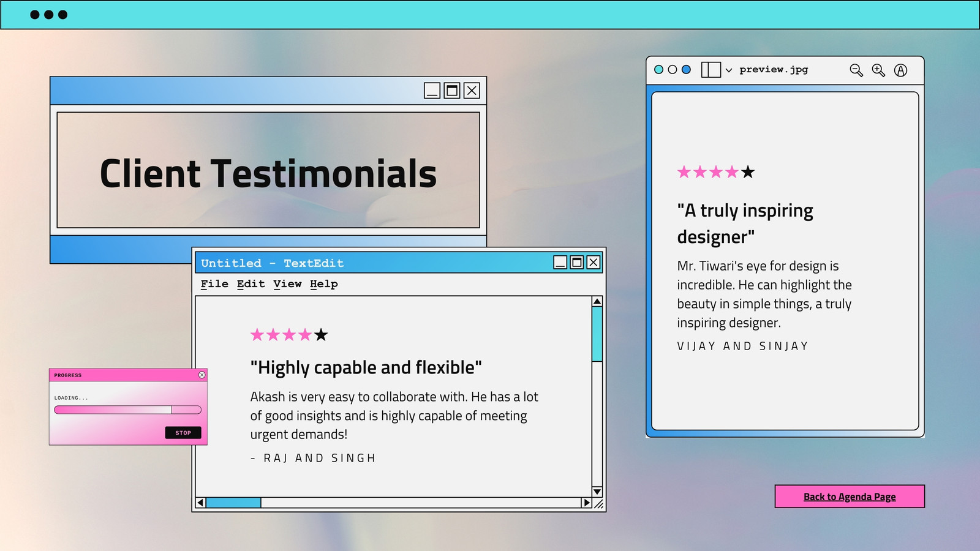This screenshot has width=980, height=551.
Task: Click the blue vertical scroll thumb in TextEdit
Action: tap(597, 334)
